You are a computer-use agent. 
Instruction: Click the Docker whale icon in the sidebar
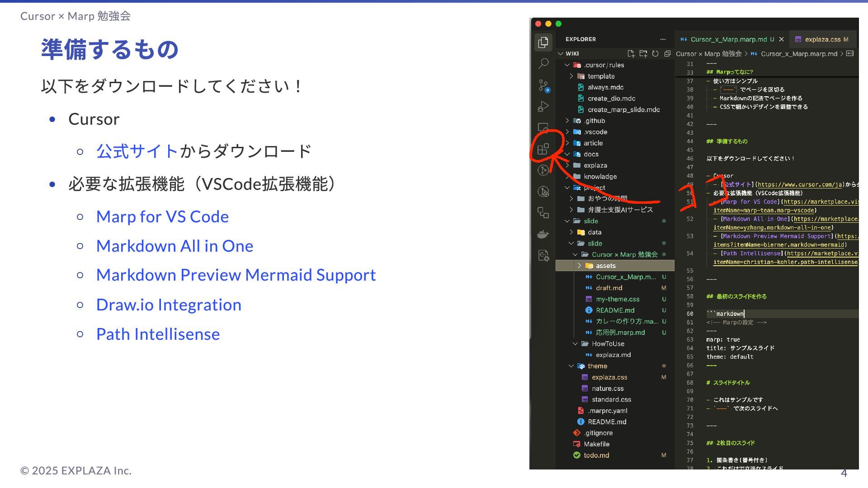(x=543, y=234)
